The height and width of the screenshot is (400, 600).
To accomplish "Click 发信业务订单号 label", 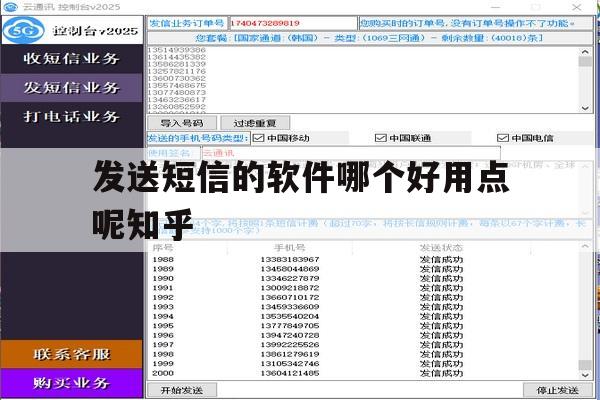I will tap(187, 23).
